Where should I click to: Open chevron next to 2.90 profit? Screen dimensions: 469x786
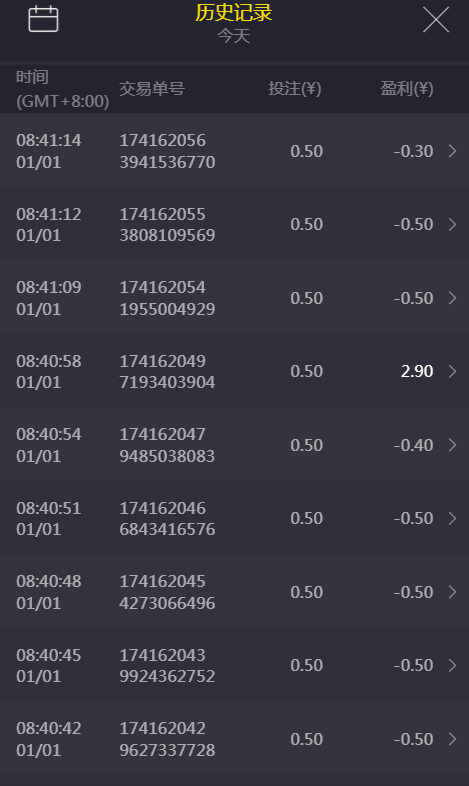(452, 371)
